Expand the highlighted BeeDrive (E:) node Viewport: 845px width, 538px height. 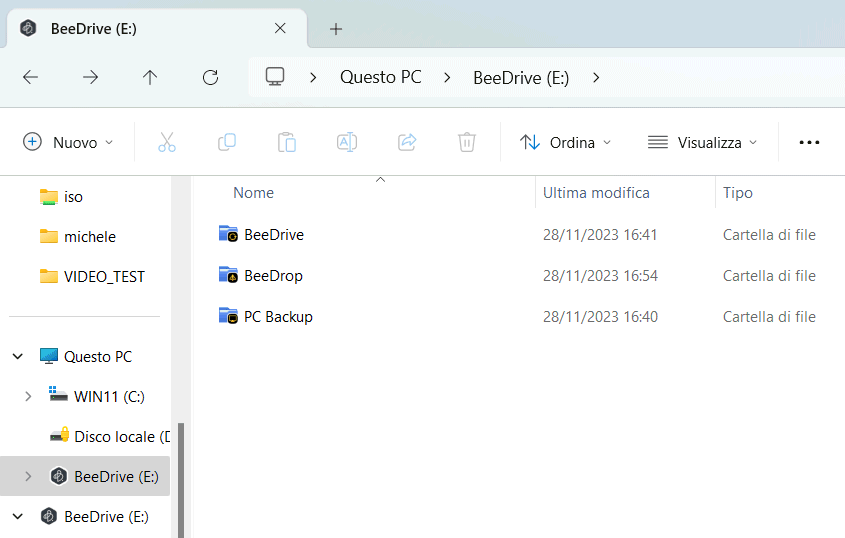pos(28,476)
